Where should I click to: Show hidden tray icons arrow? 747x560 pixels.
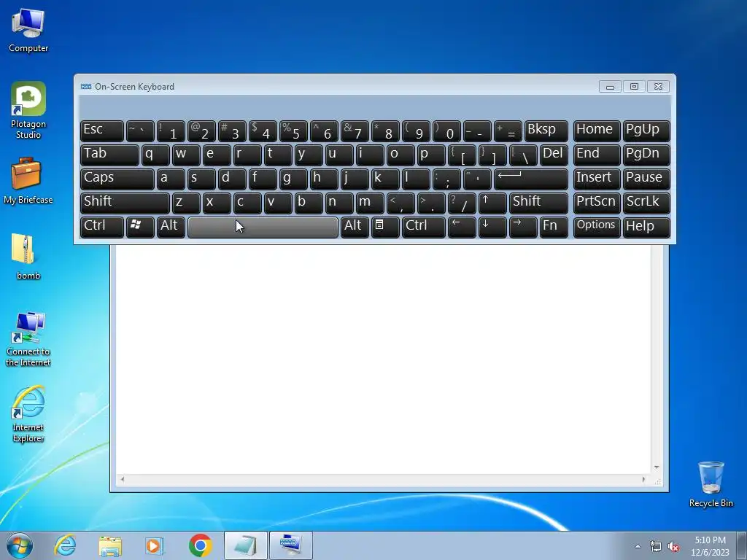(638, 546)
